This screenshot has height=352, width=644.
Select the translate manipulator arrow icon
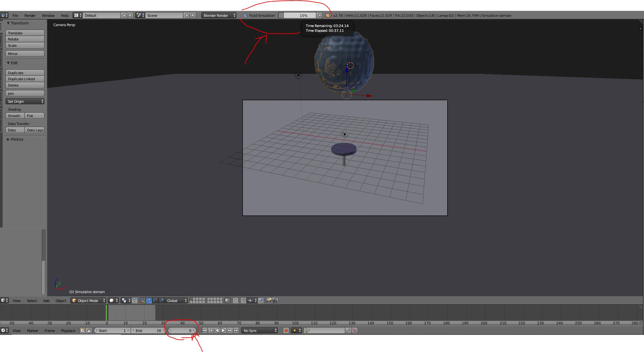[x=149, y=300]
